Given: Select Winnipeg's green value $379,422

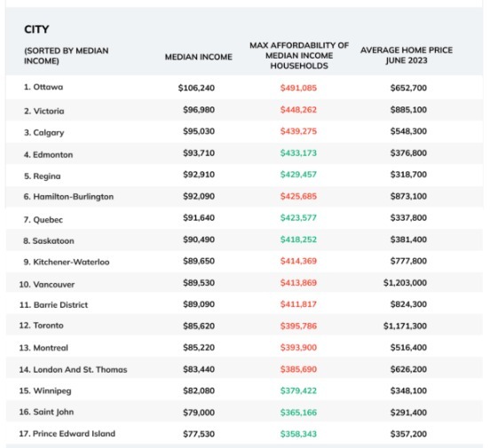Looking at the screenshot, I should [x=298, y=391].
